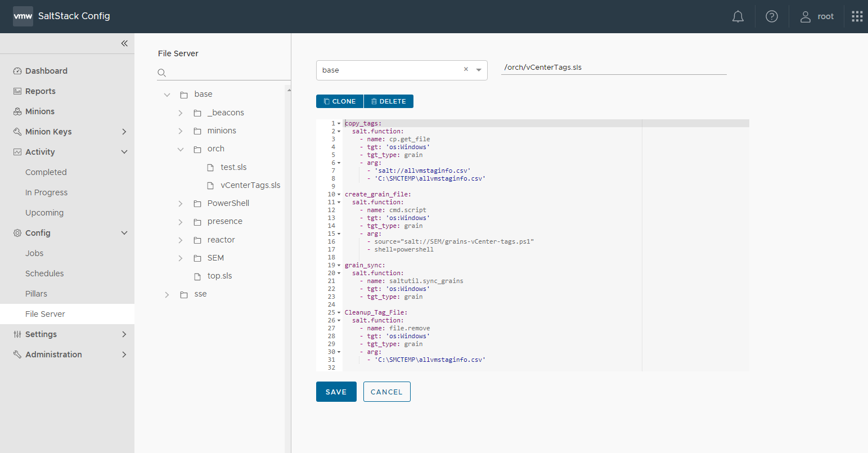Delete the vCenterTags.sls file
Image resolution: width=868 pixels, height=453 pixels.
[x=389, y=101]
